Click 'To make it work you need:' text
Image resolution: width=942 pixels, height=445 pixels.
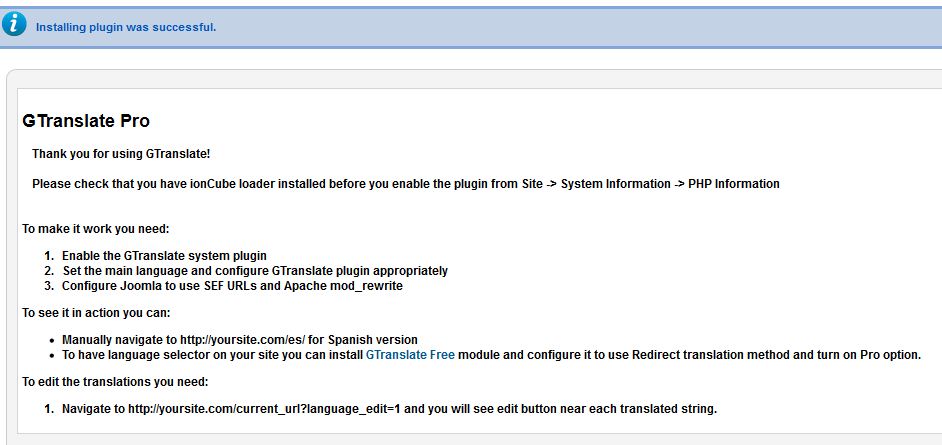pos(96,229)
